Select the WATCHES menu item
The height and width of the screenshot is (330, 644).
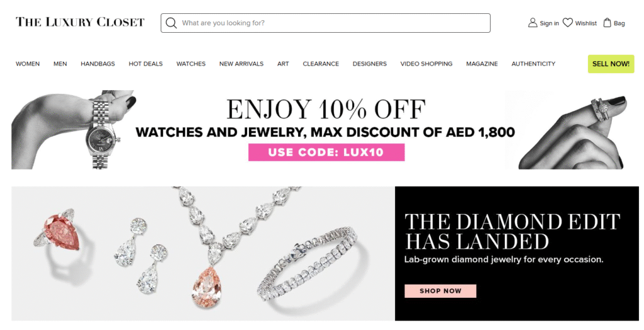coord(191,64)
